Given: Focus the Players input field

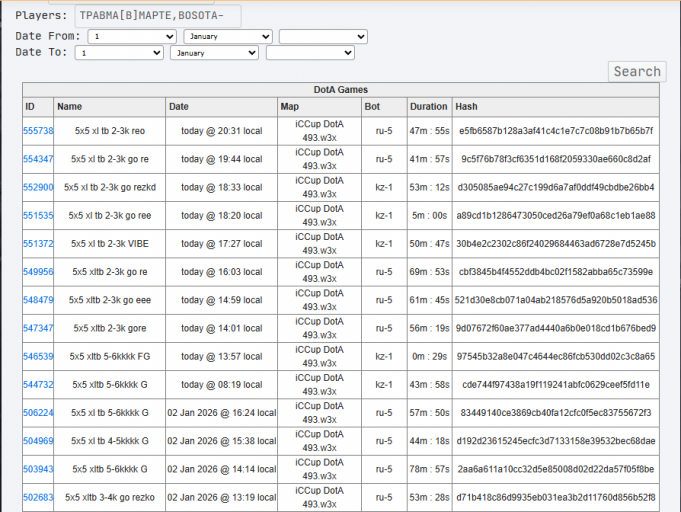Looking at the screenshot, I should tap(158, 16).
